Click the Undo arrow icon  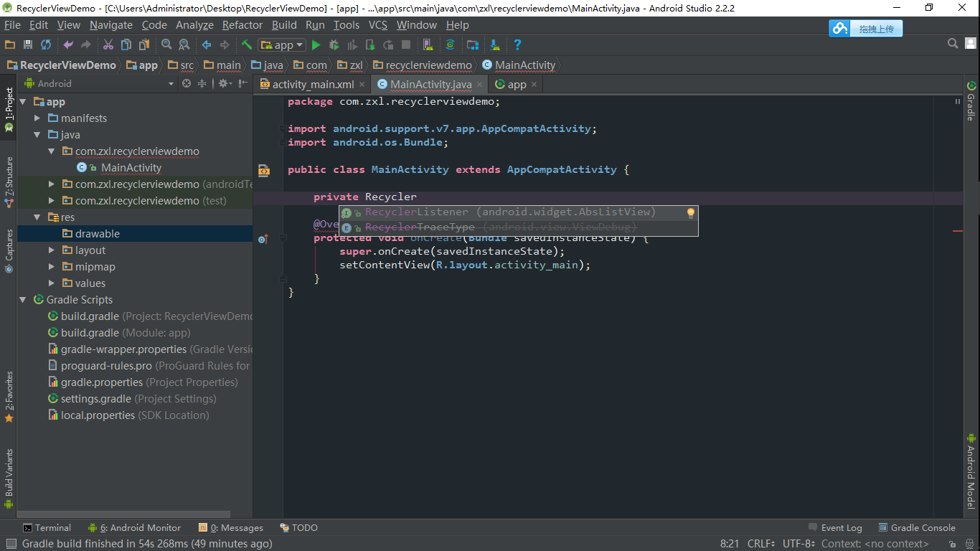click(x=68, y=44)
